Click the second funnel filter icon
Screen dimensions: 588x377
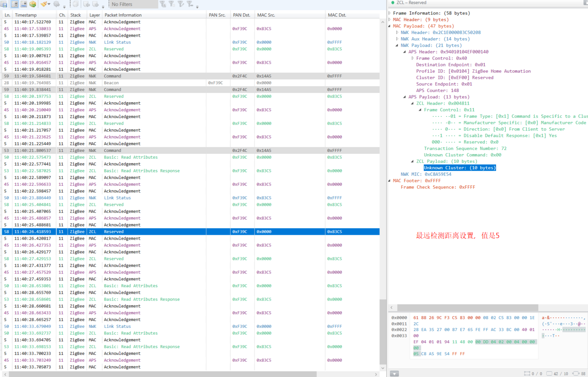pos(172,4)
